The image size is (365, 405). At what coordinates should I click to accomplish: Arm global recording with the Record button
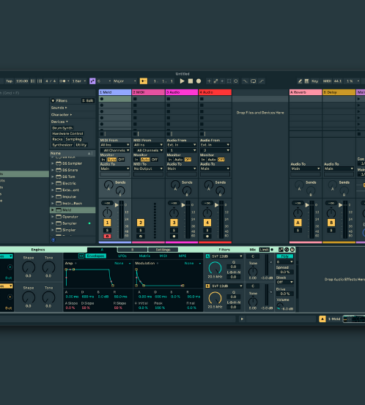coord(199,81)
